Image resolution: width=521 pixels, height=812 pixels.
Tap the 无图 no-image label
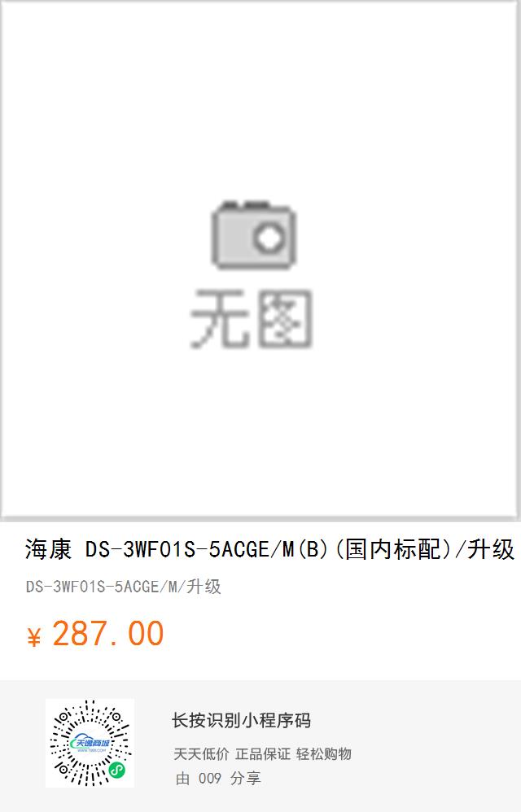(x=252, y=318)
